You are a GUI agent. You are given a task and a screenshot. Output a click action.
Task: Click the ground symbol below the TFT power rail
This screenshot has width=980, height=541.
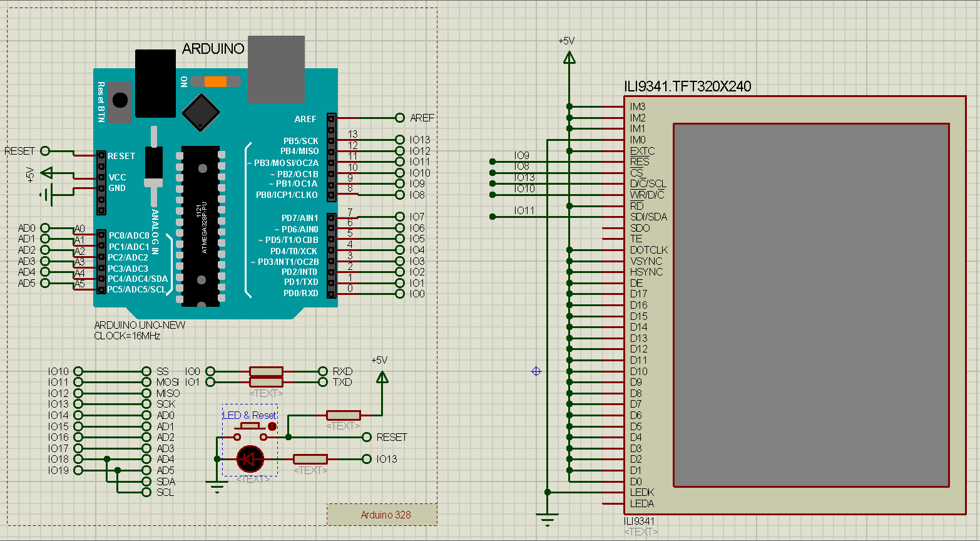[548, 517]
